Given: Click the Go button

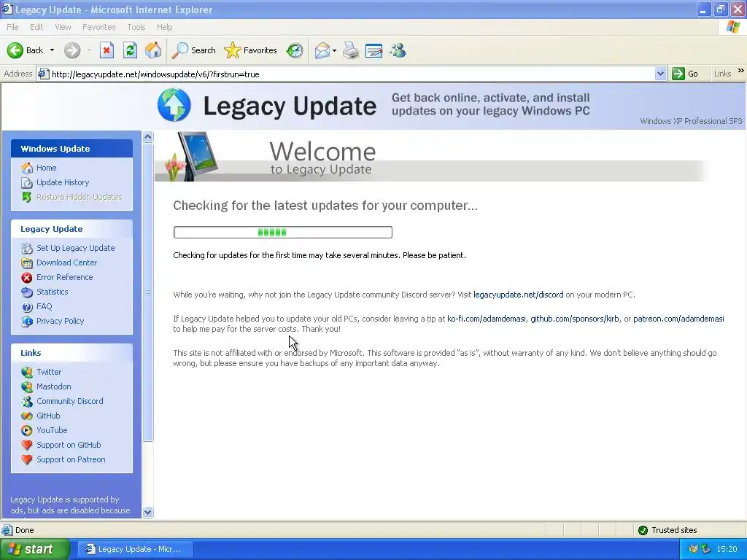Looking at the screenshot, I should click(685, 74).
